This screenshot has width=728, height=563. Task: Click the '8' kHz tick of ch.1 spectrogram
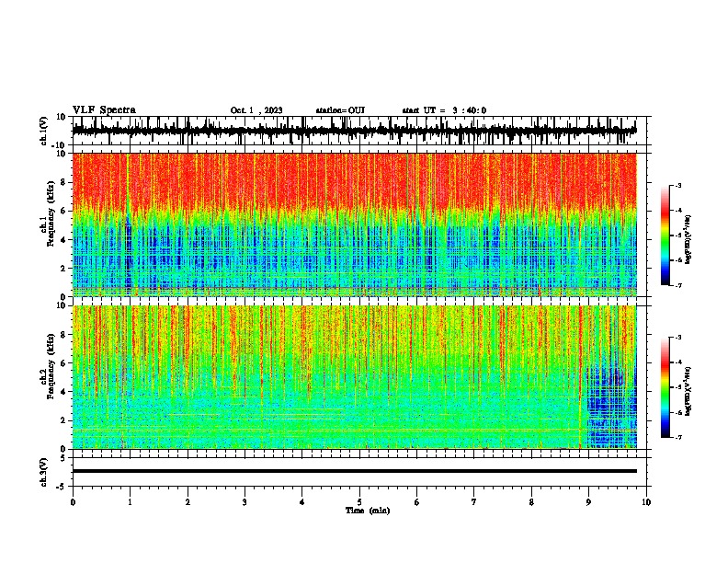[63, 182]
